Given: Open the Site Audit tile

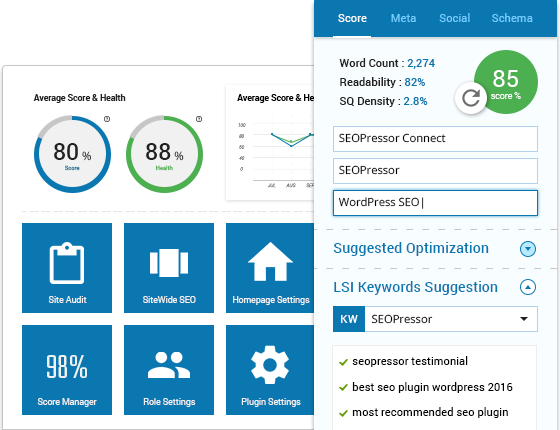Looking at the screenshot, I should [x=67, y=268].
